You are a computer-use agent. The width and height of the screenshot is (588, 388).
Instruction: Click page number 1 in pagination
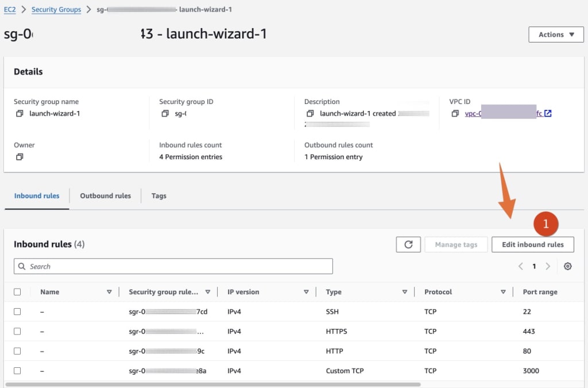pyautogui.click(x=534, y=266)
